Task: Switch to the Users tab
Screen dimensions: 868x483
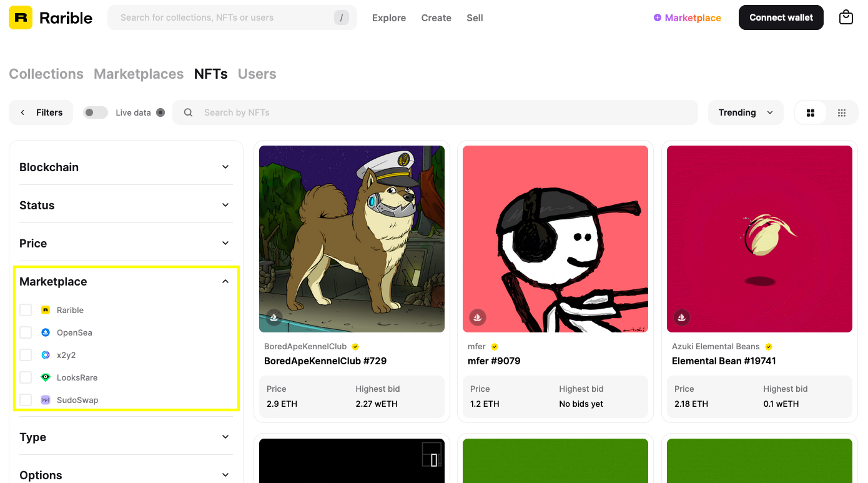Action: 257,74
